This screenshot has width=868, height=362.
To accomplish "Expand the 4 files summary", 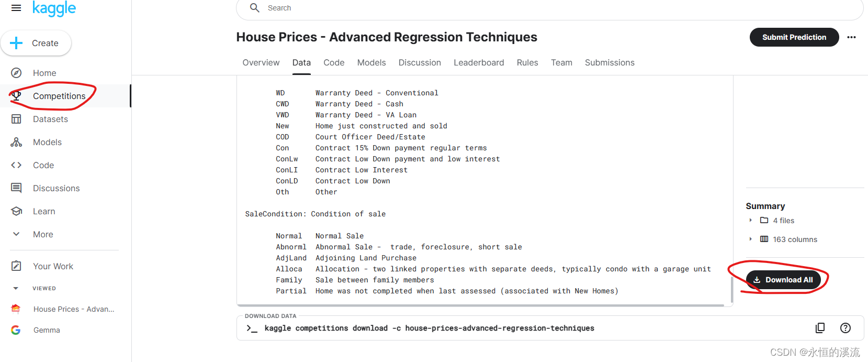I will [x=750, y=221].
